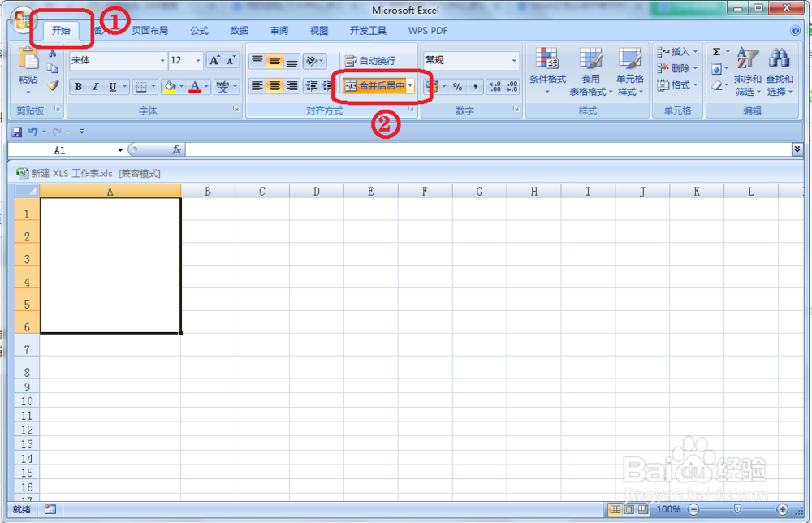Toggle top vertical alignment
The image size is (812, 523).
point(257,61)
